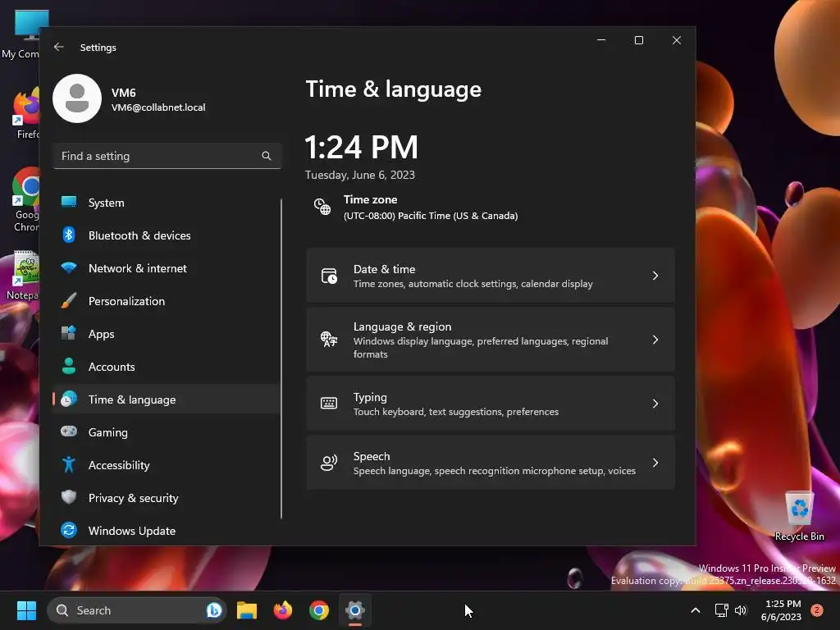Launch Google Chrome from the taskbar
Viewport: 840px width, 630px height.
tap(319, 610)
